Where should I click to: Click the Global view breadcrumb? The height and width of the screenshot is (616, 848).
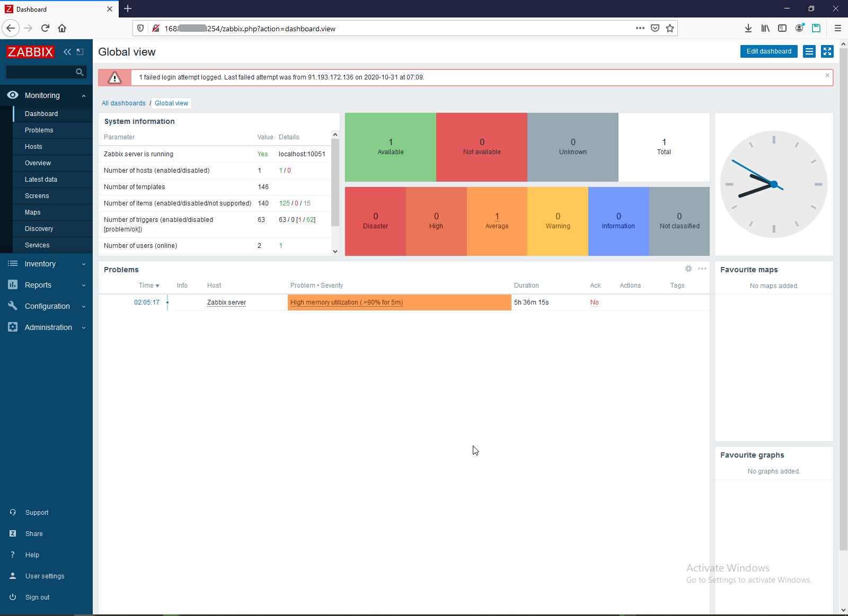point(171,103)
